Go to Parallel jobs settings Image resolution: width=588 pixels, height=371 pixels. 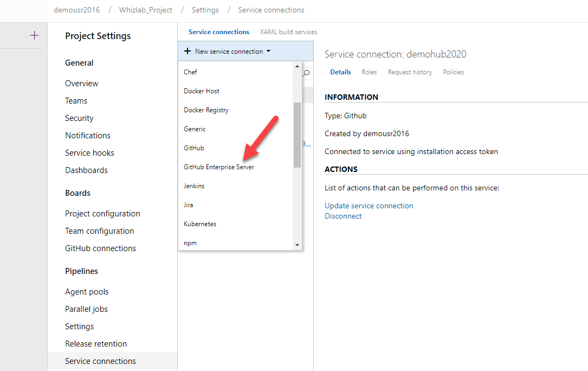tap(86, 309)
